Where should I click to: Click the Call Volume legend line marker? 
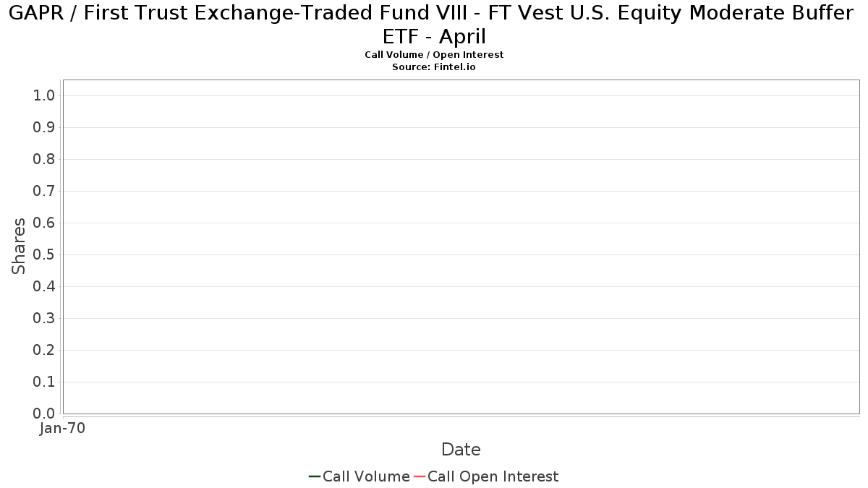(315, 476)
